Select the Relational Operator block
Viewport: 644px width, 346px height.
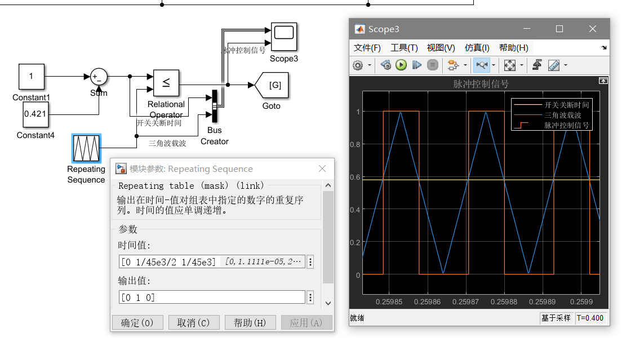166,83
